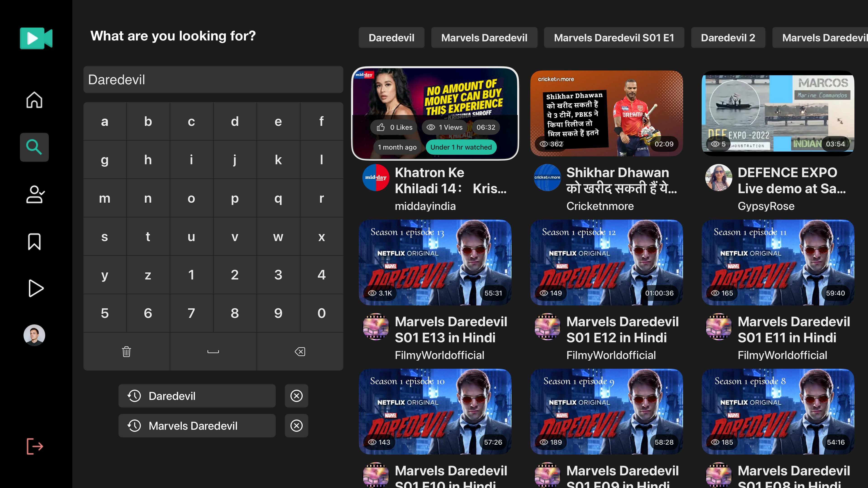This screenshot has width=868, height=488.
Task: Open title Marvels Daredevil S01 E13 in Hindi
Action: pyautogui.click(x=451, y=330)
